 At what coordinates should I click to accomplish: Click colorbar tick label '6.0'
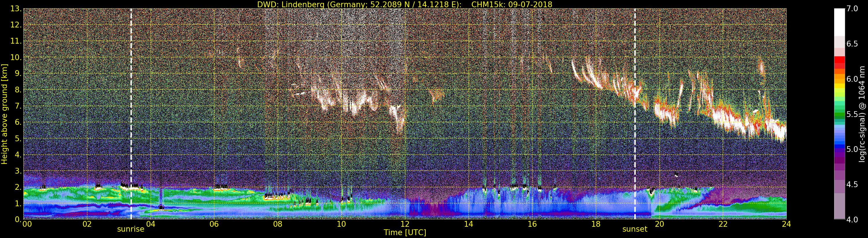(852, 79)
